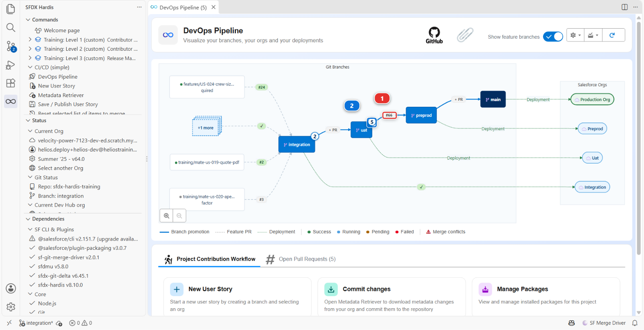Image resolution: width=644 pixels, height=330 pixels.
Task: Click the +1 more feature branches node
Action: coord(206,128)
